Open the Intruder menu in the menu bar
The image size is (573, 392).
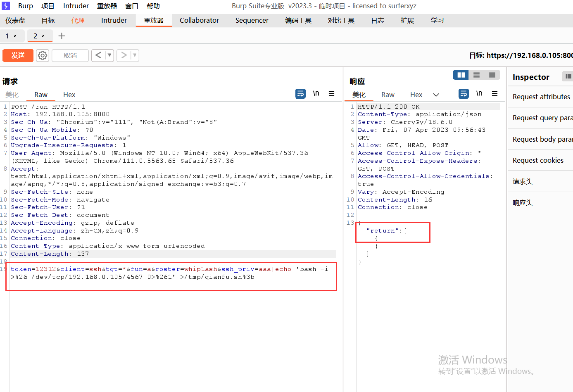point(76,6)
